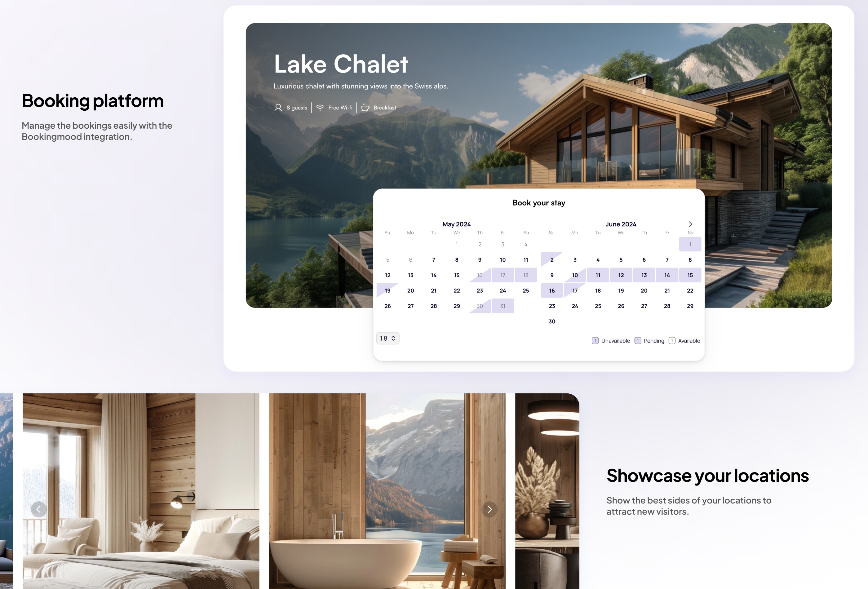Click the Showcase your locations heading
Screen dimensions: 868x589
coord(707,475)
